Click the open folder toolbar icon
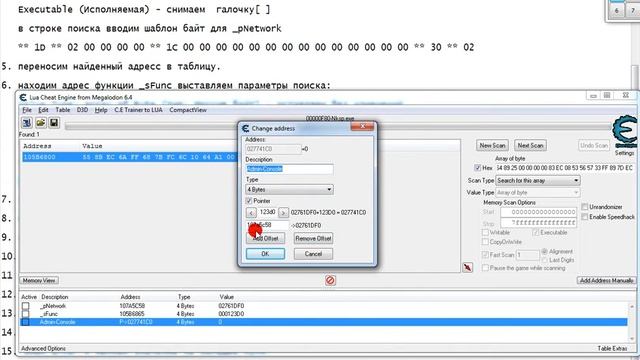The height and width of the screenshot is (360, 640). pos(40,123)
